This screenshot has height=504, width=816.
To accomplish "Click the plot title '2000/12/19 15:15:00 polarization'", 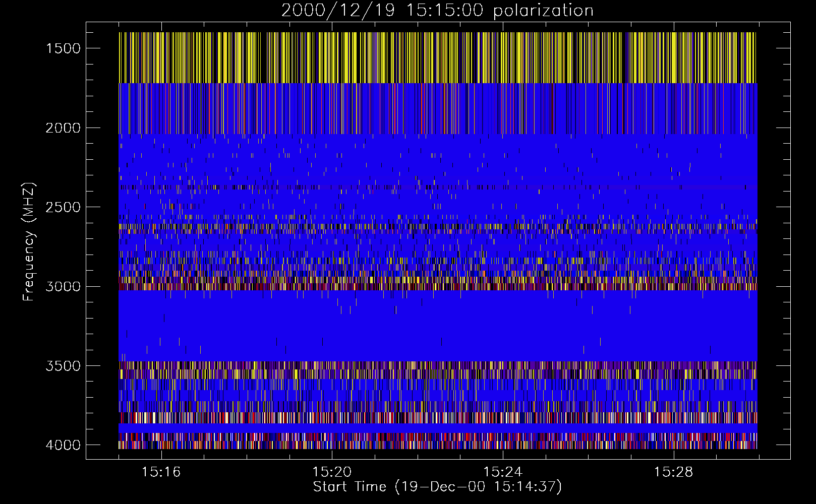I will tap(437, 11).
